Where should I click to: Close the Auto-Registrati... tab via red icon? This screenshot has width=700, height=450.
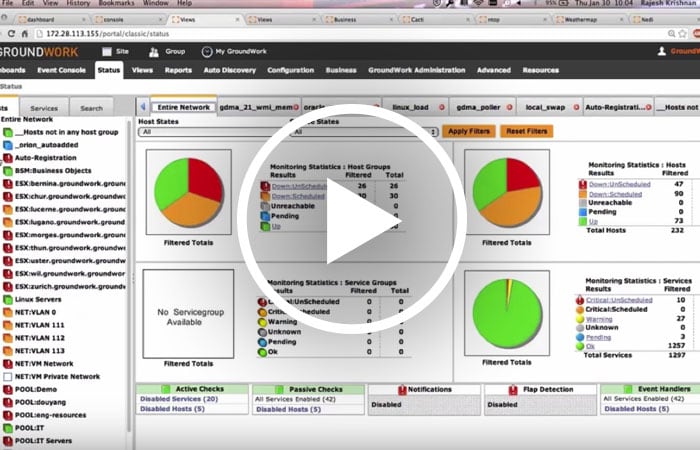[x=648, y=107]
